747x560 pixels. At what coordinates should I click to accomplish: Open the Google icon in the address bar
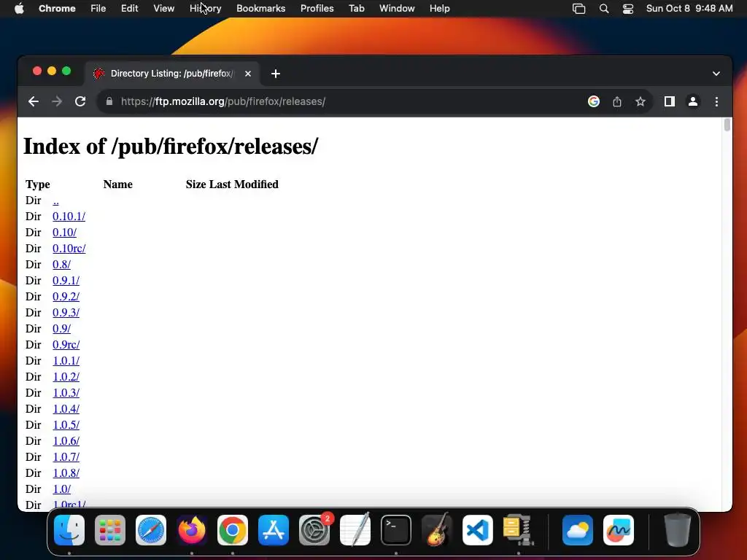click(x=594, y=101)
